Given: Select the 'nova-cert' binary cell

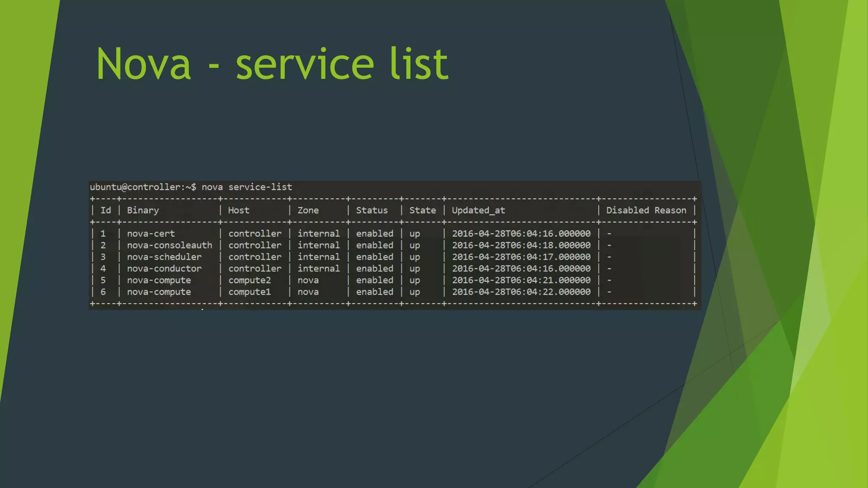Looking at the screenshot, I should point(151,233).
